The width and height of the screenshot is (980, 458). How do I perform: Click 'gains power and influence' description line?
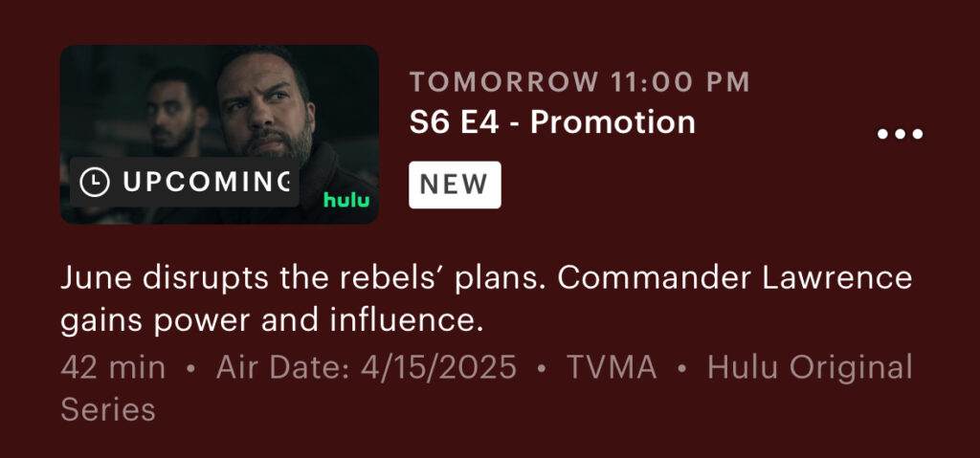tap(273, 322)
